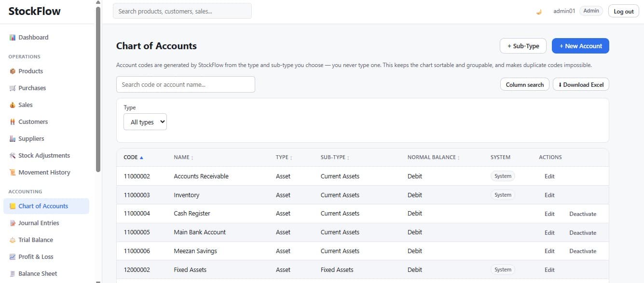Open Profit & Loss in the sidebar
Screen dimensions: 644x283
coord(46,257)
